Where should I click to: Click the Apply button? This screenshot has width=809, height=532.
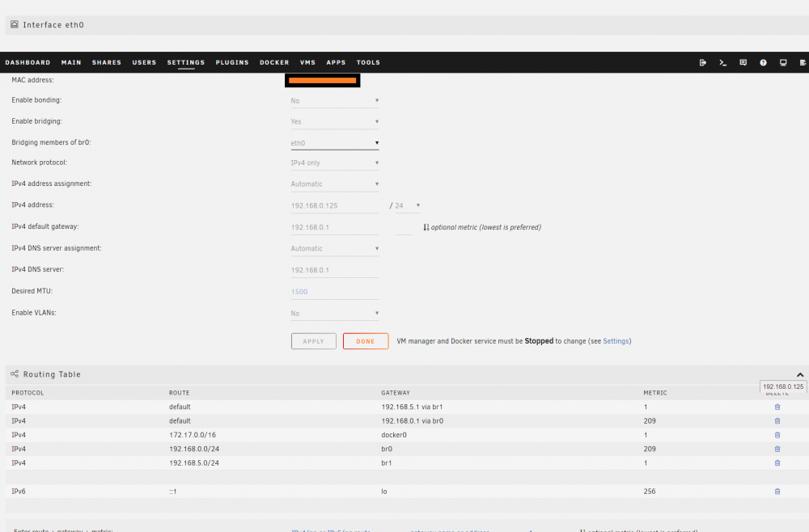coord(314,341)
